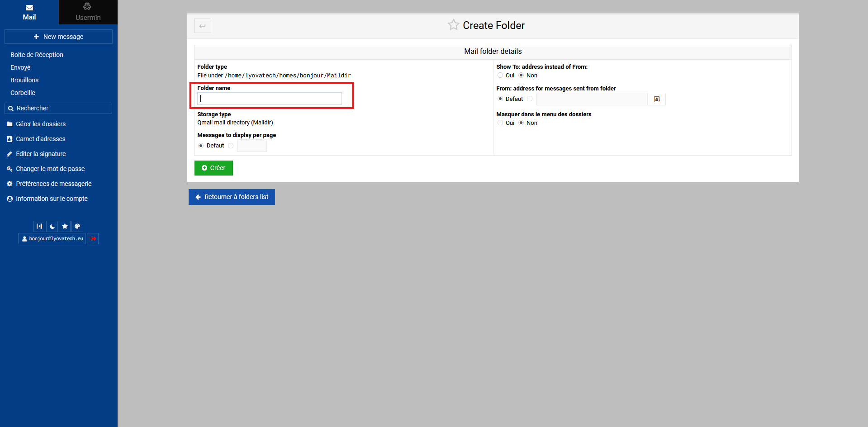Click Retourner à folders list button
The height and width of the screenshot is (427, 868).
[x=232, y=197]
